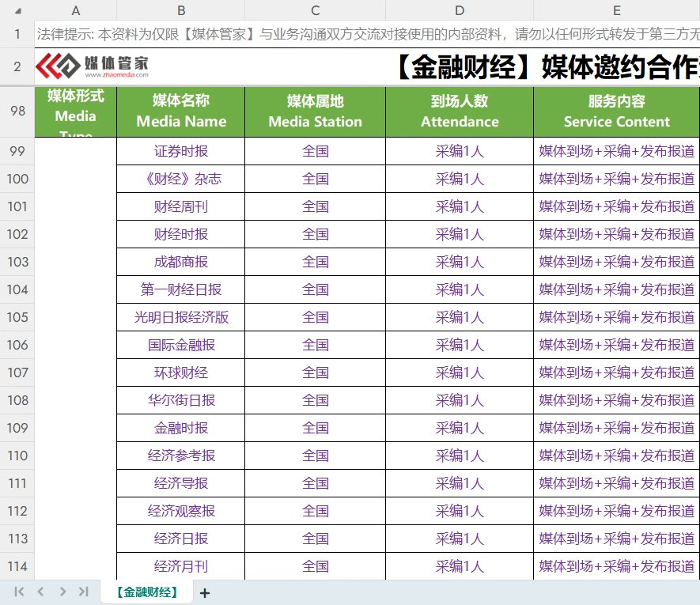The width and height of the screenshot is (700, 605).
Task: Select row 98 header
Action: [x=17, y=112]
